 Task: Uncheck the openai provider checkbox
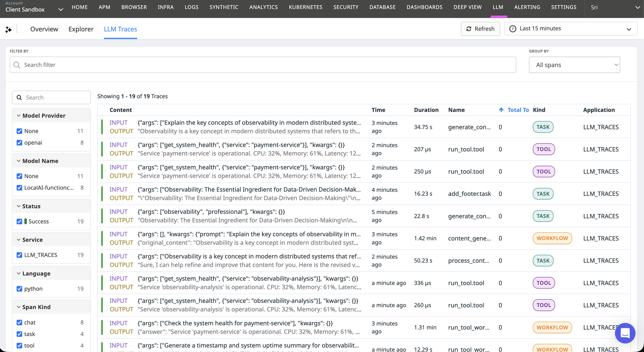point(19,143)
